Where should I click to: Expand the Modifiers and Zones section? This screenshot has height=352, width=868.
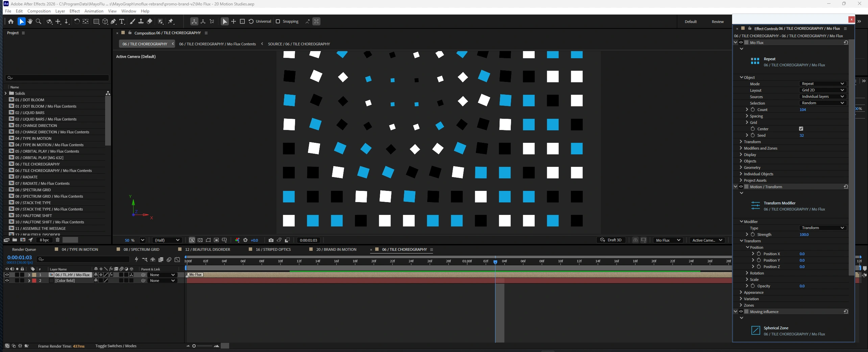click(x=760, y=148)
